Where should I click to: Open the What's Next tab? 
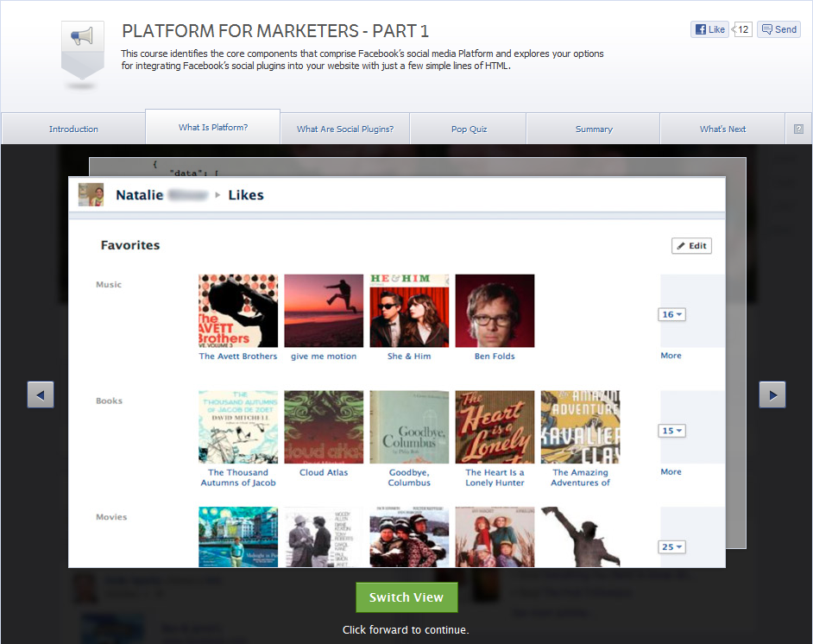click(722, 129)
